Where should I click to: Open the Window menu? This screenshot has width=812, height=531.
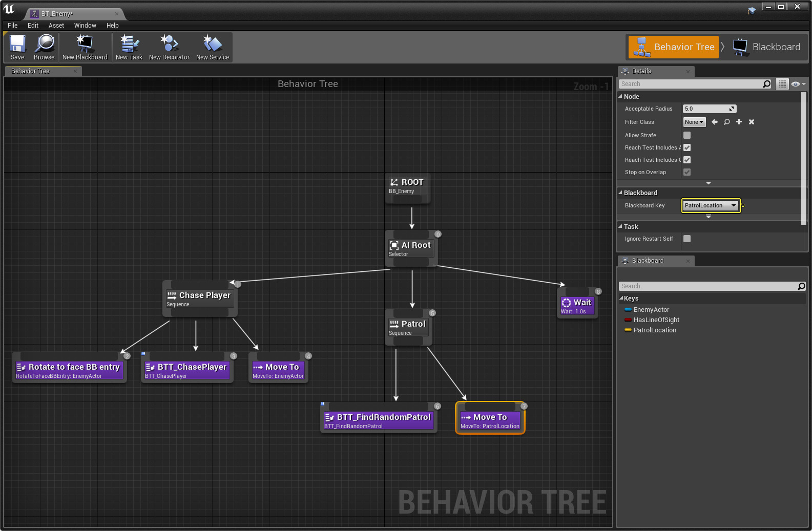click(85, 26)
